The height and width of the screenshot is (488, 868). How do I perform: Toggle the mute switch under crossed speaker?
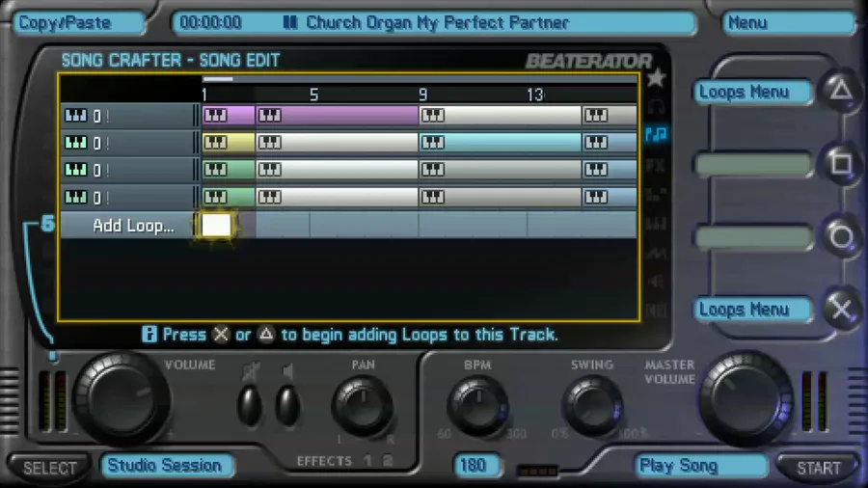(x=250, y=407)
